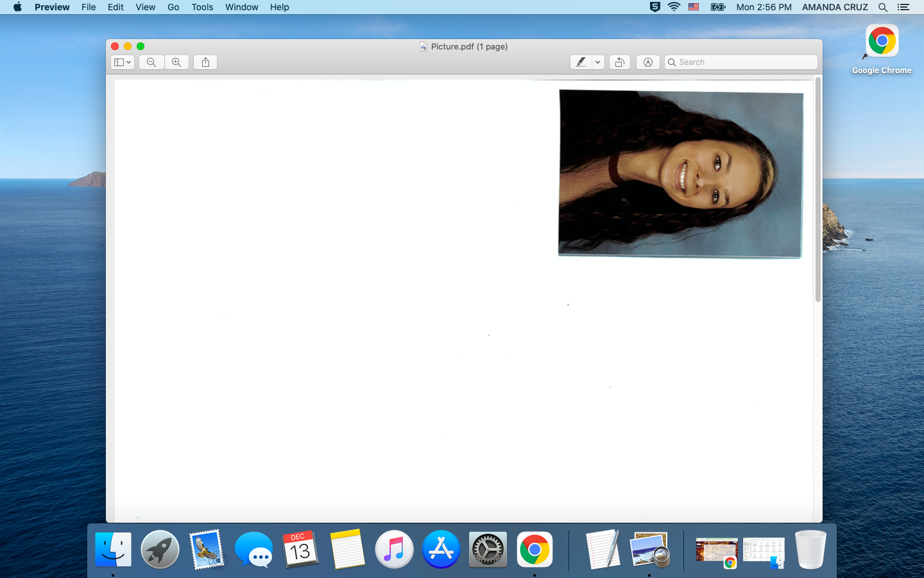Rotate the page with the Rotate icon
The height and width of the screenshot is (578, 924).
(620, 62)
